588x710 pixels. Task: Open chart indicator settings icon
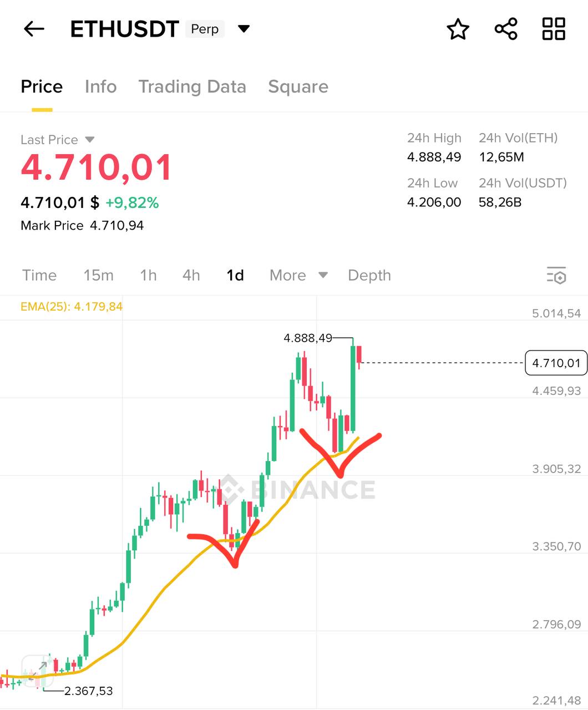pyautogui.click(x=556, y=275)
